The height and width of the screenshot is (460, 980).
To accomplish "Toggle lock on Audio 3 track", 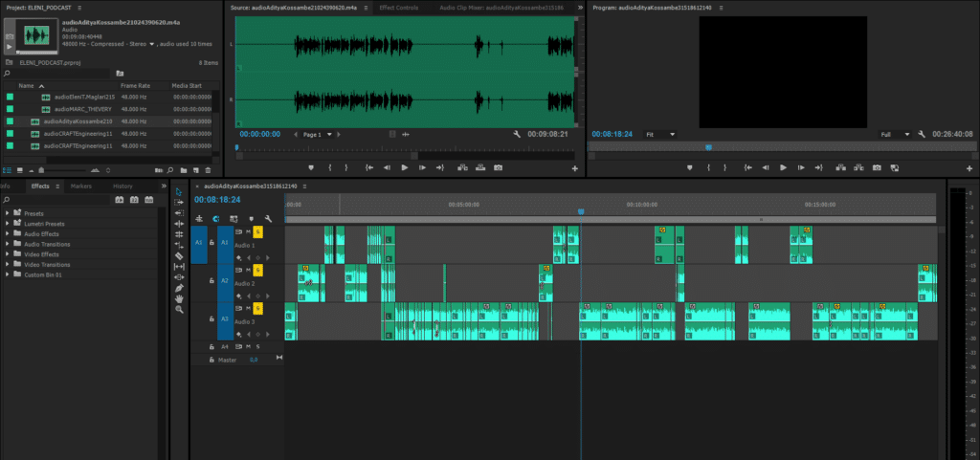I will [x=212, y=319].
